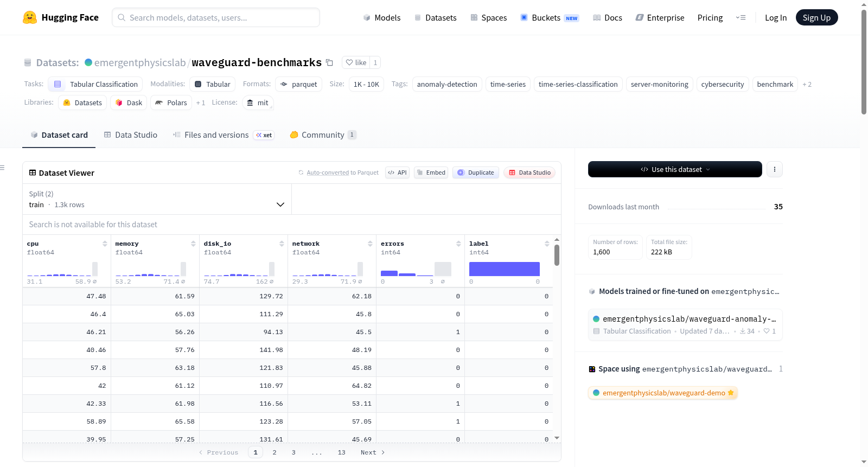Click the label column histogram bar
This screenshot has width=868, height=467.
[x=505, y=269]
